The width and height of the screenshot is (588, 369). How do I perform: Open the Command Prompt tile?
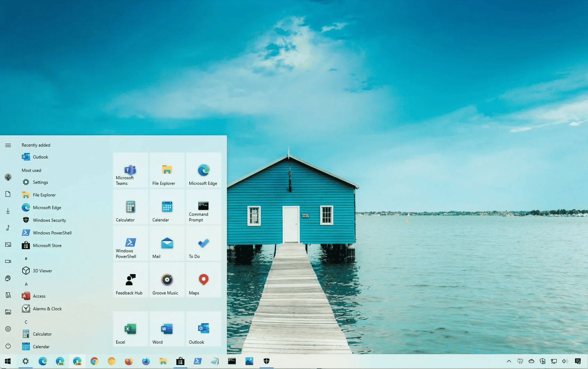203,208
